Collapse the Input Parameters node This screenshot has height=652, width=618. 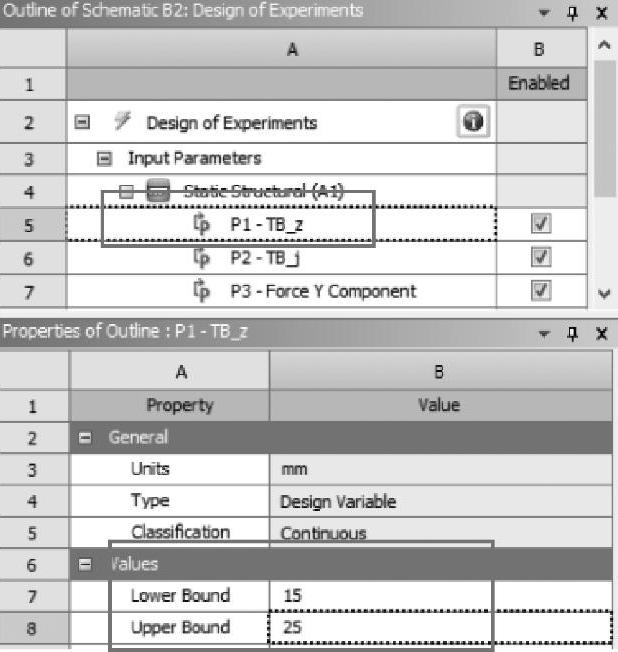(104, 158)
